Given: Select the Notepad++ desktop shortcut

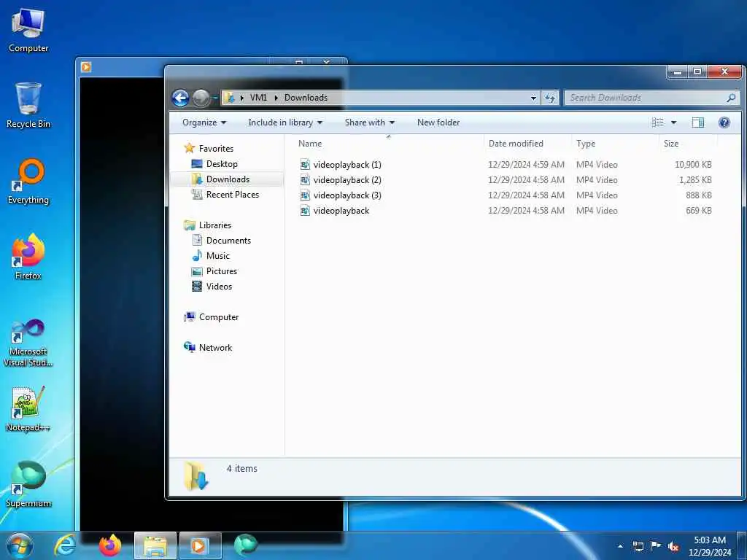Looking at the screenshot, I should click(x=28, y=408).
